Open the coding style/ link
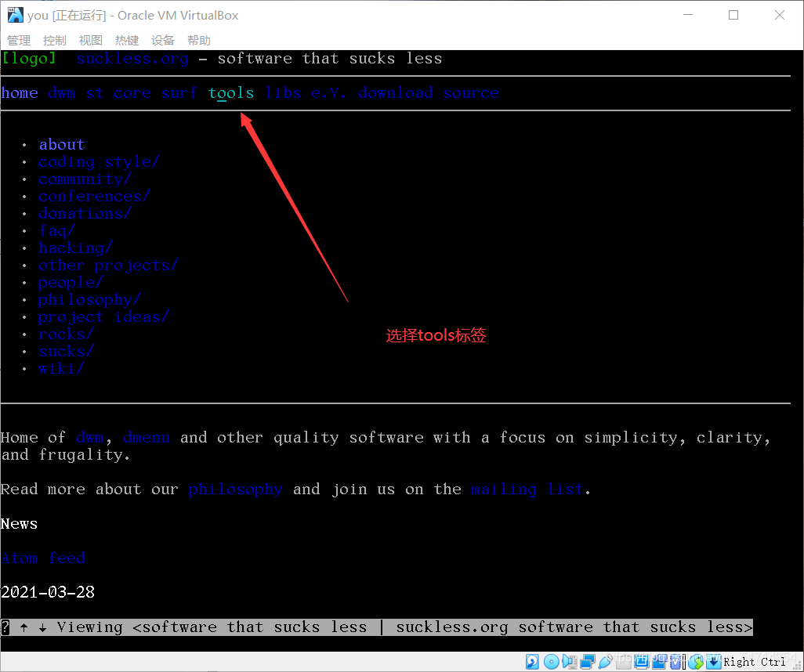 tap(100, 162)
